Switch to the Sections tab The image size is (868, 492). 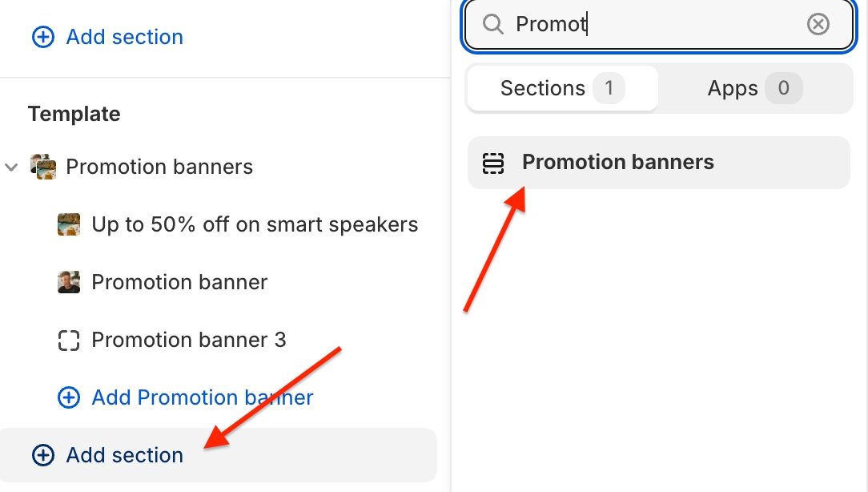[562, 88]
